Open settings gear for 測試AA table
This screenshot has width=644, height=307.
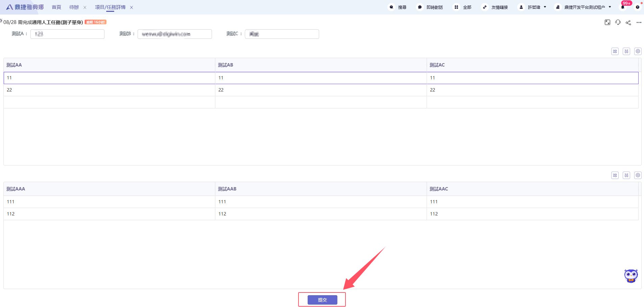click(x=638, y=51)
